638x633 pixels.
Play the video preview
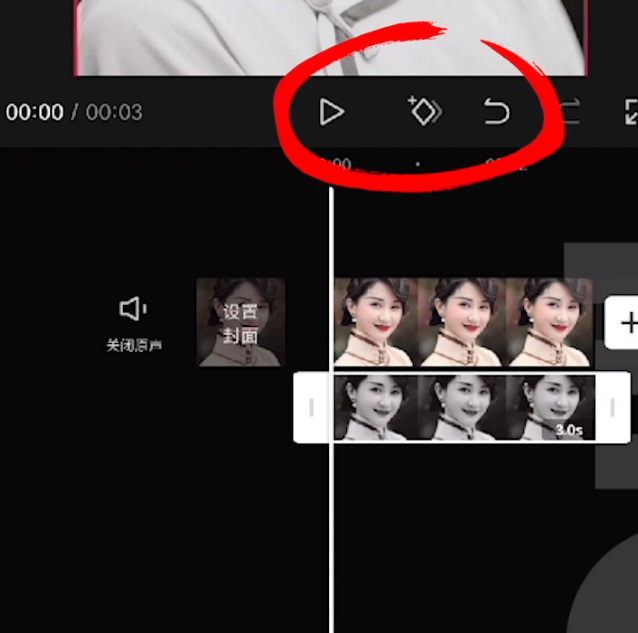[x=332, y=111]
